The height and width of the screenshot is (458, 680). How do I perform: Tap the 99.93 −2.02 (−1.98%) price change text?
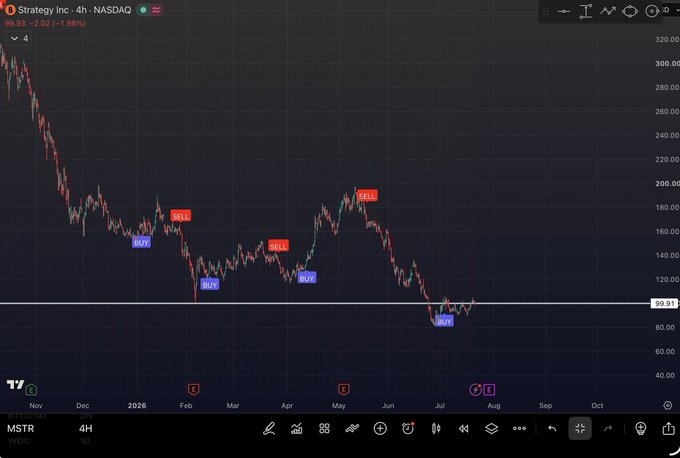(45, 23)
